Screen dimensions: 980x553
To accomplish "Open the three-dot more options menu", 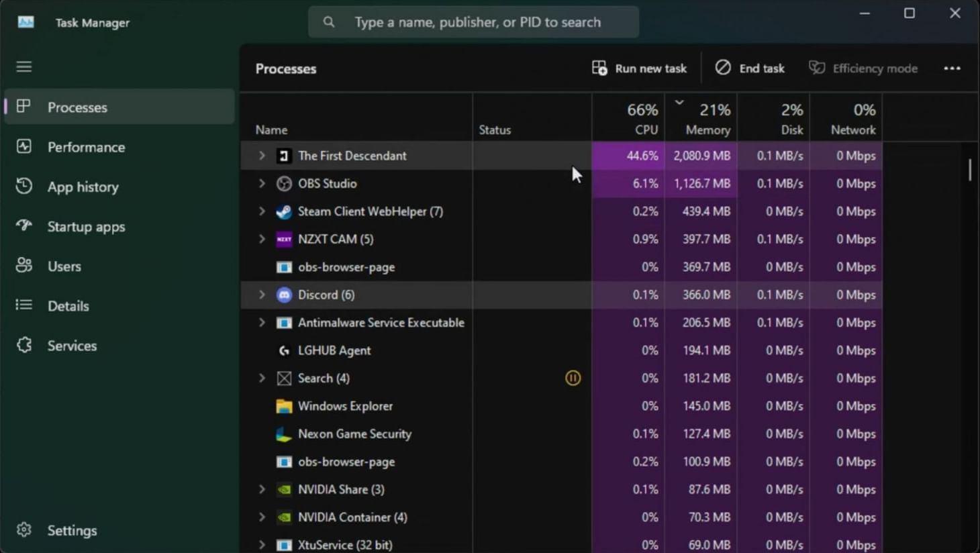I will click(x=952, y=68).
